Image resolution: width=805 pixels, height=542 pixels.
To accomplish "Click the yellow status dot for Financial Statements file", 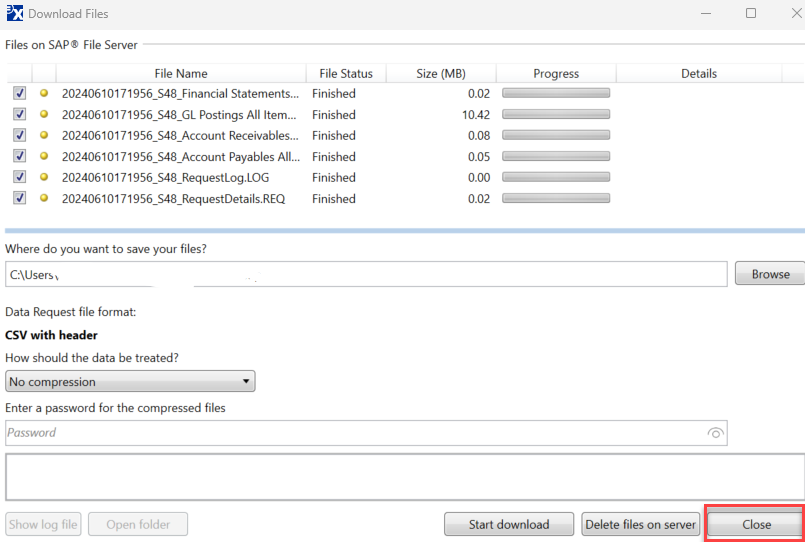I will [x=44, y=93].
